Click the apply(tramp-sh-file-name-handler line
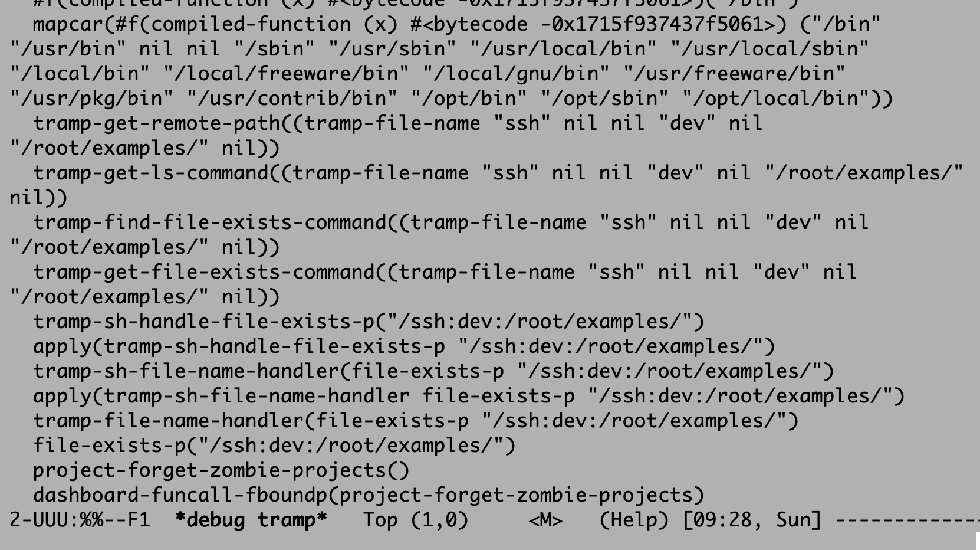 469,396
